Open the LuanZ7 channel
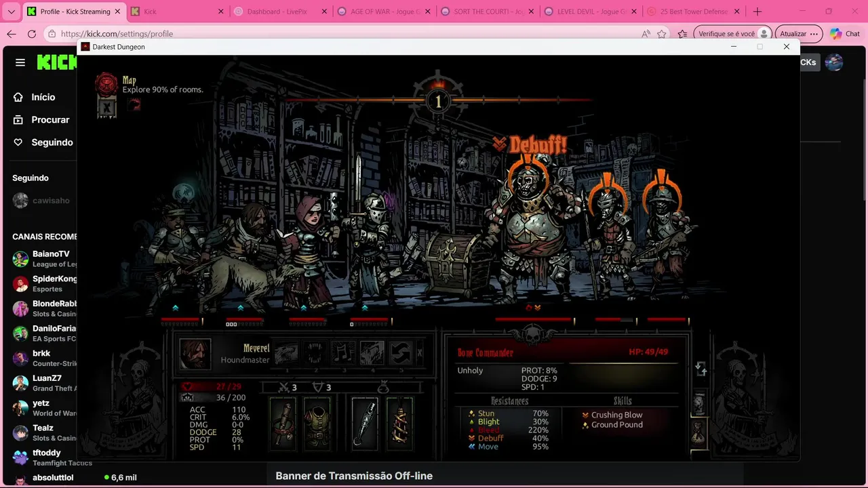Viewport: 868px width, 488px height. point(43,383)
